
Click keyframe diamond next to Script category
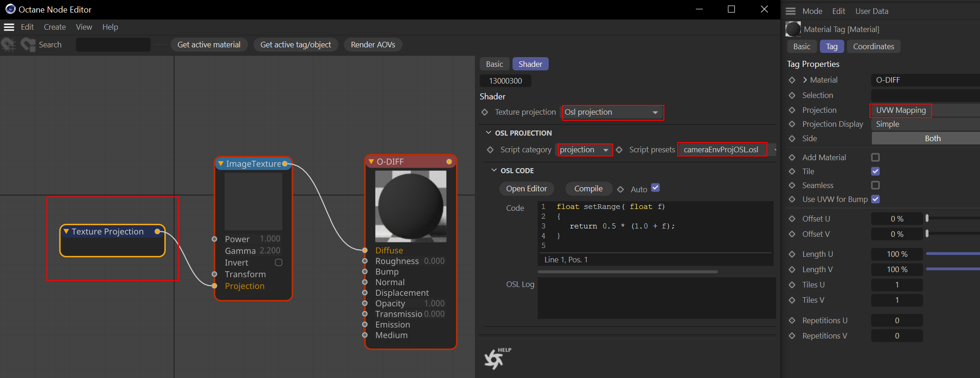click(490, 150)
